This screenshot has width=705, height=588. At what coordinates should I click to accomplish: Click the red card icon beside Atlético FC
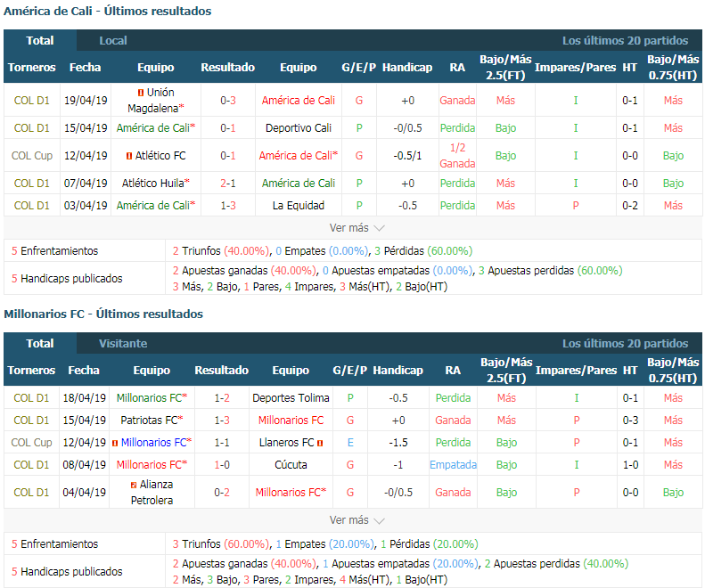pyautogui.click(x=129, y=156)
